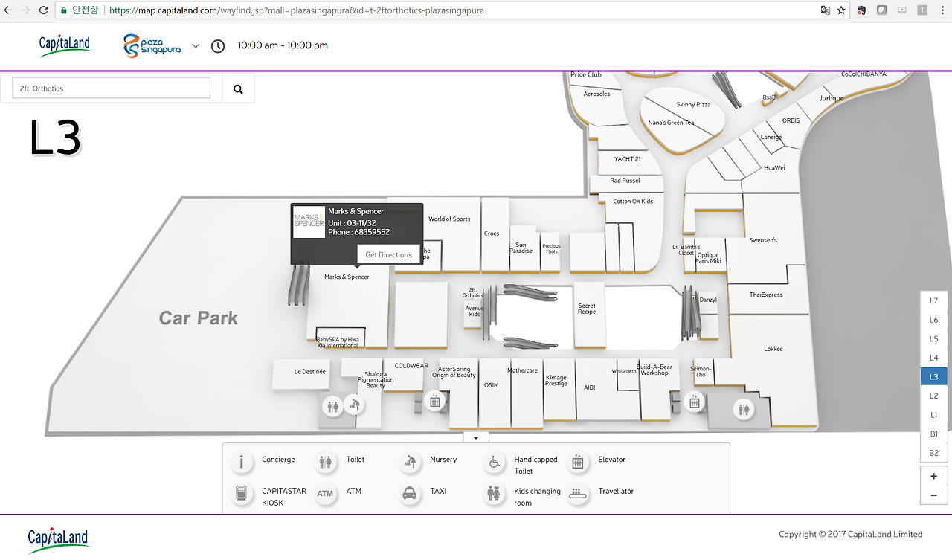
Task: Select the Nursery icon in the legend
Action: [x=410, y=462]
